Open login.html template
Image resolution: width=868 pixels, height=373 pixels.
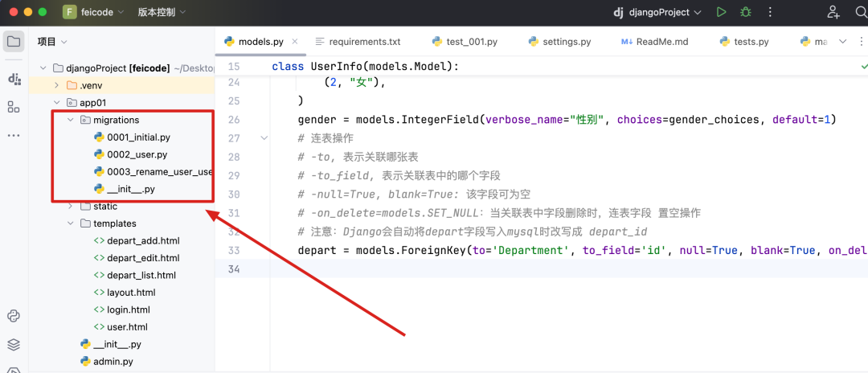coord(122,309)
